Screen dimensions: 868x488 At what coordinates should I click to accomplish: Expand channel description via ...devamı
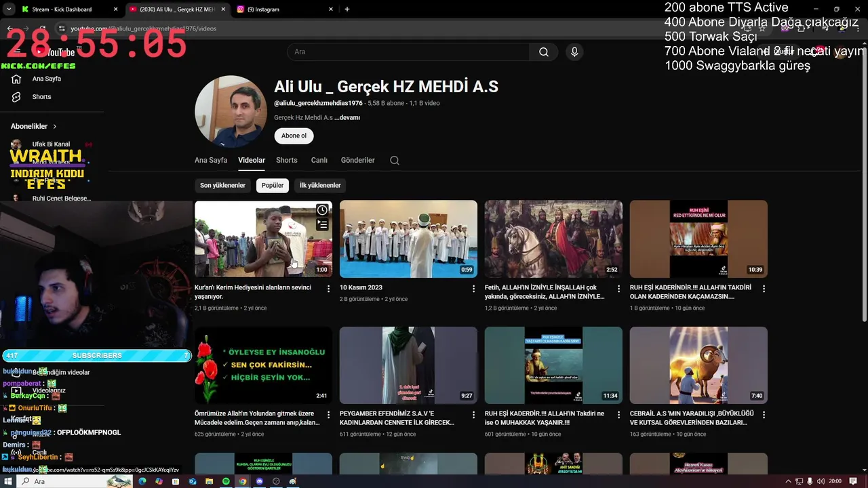coord(347,118)
